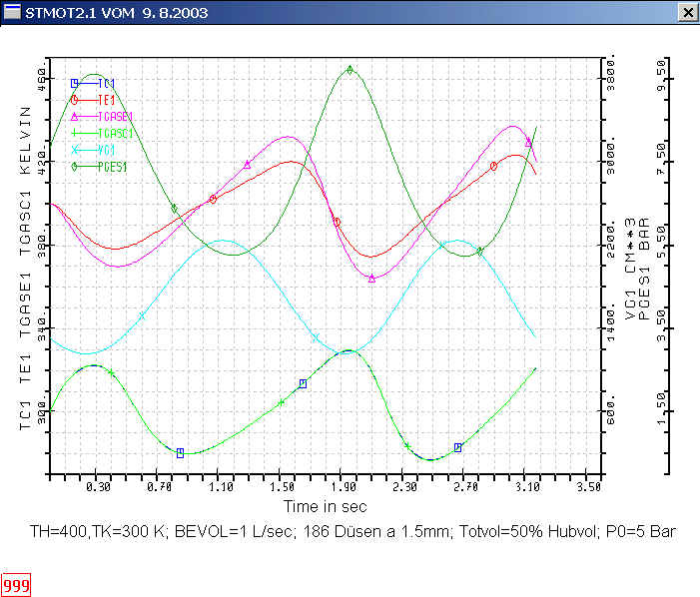Click the 3.50 tick label on the time axis

click(589, 488)
